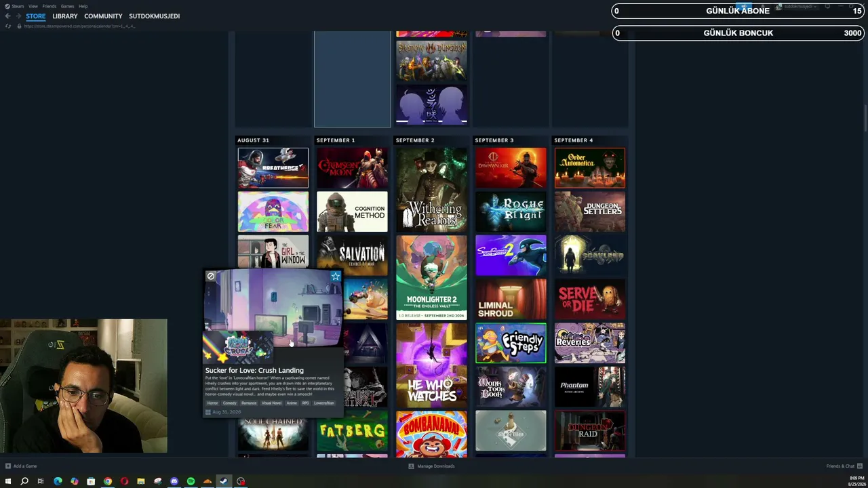
Task: Open the Serve or Die game tile
Action: 590,299
